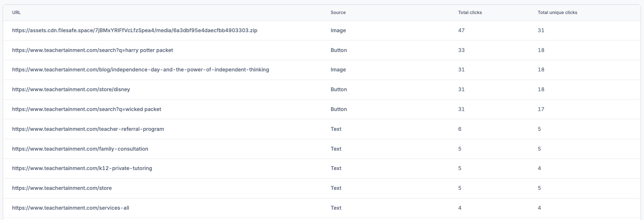Screen dimensions: 644x220
Task: Select Image source in the zip file row
Action: click(338, 31)
